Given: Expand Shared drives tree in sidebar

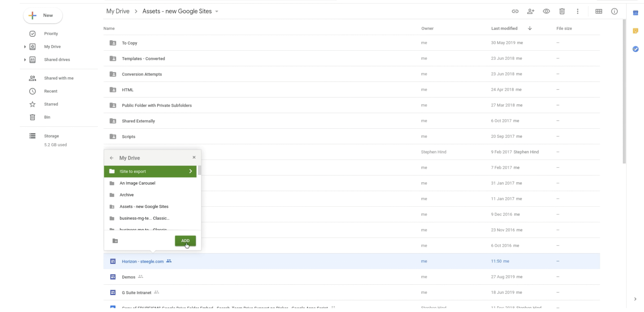Looking at the screenshot, I should click(25, 60).
